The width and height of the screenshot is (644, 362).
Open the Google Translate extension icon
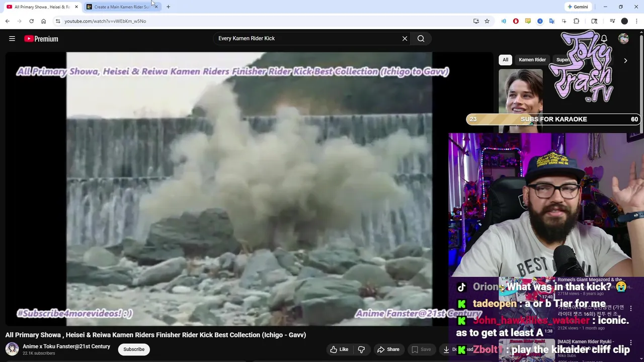[552, 21]
